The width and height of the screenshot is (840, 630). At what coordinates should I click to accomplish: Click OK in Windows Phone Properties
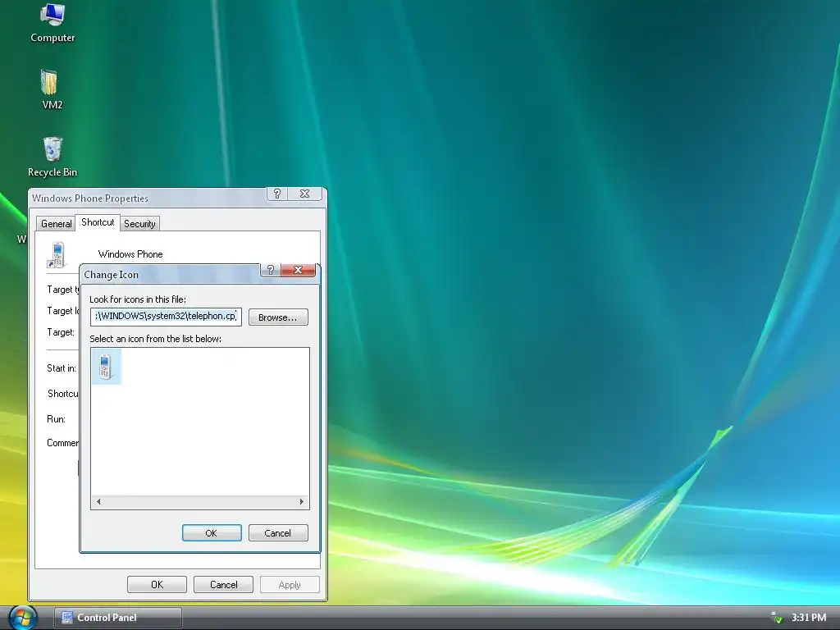point(157,584)
